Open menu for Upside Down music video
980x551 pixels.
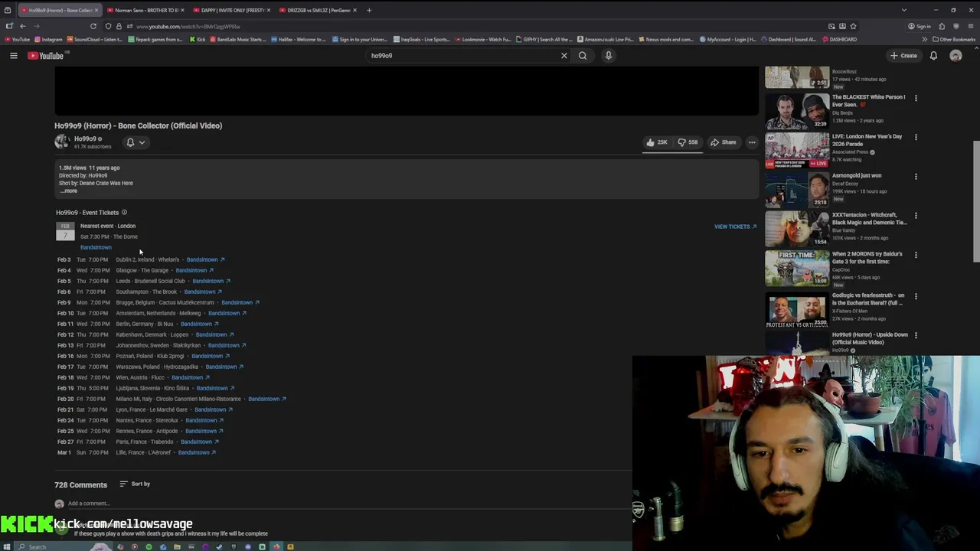(916, 335)
